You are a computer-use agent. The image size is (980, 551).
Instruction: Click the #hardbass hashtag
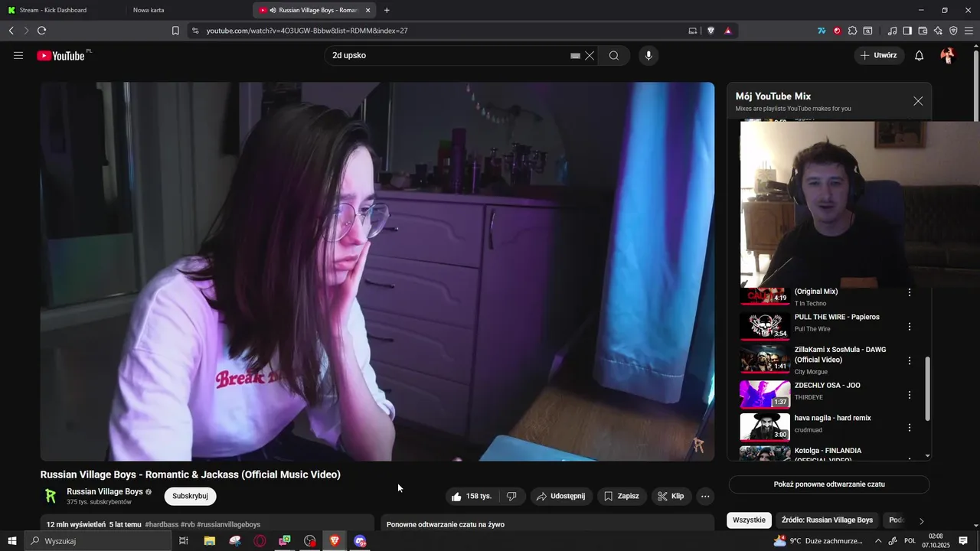[x=162, y=525]
